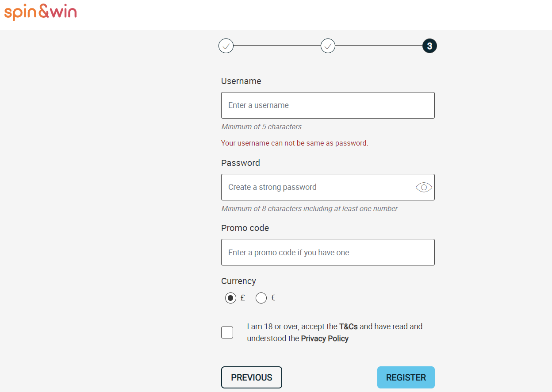Viewport: 552px width, 392px height.
Task: Choose the euro currency radio button
Action: (261, 298)
